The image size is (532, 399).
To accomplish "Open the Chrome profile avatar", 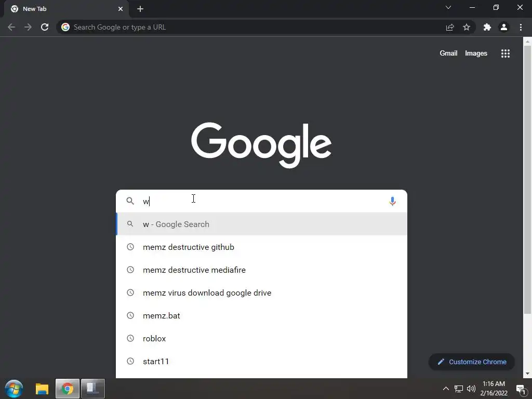I will tap(504, 27).
